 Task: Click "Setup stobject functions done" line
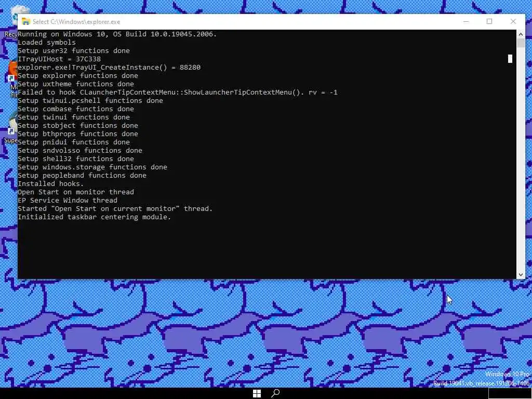click(78, 126)
